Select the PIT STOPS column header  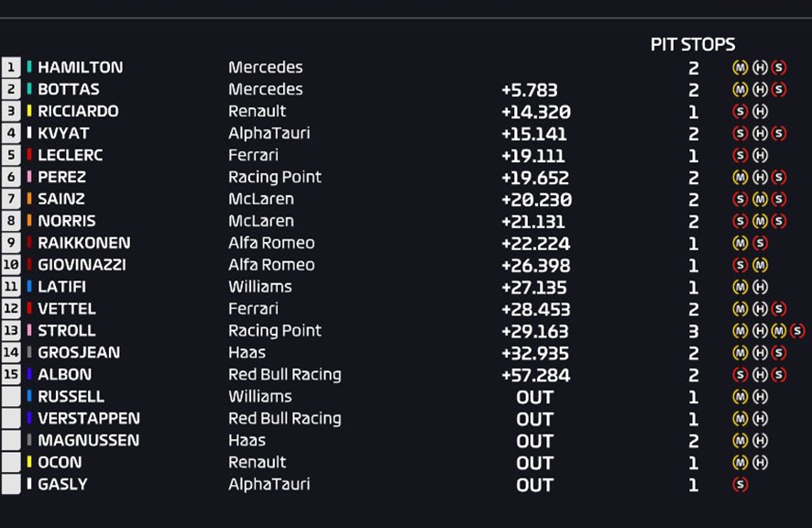tap(692, 44)
